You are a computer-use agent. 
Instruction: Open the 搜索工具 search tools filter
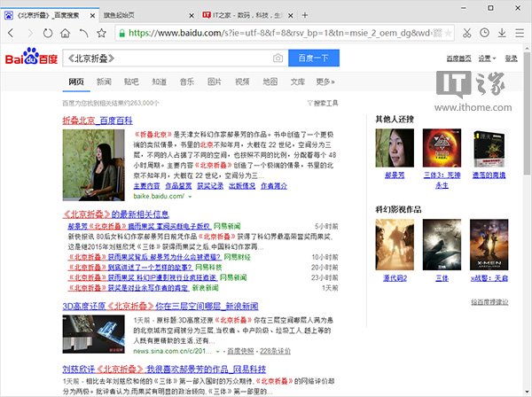coord(325,104)
